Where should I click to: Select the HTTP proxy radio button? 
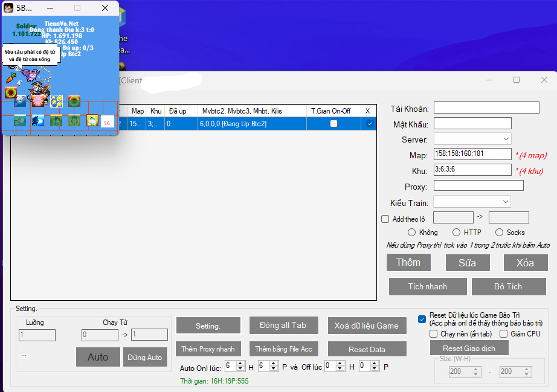[457, 233]
